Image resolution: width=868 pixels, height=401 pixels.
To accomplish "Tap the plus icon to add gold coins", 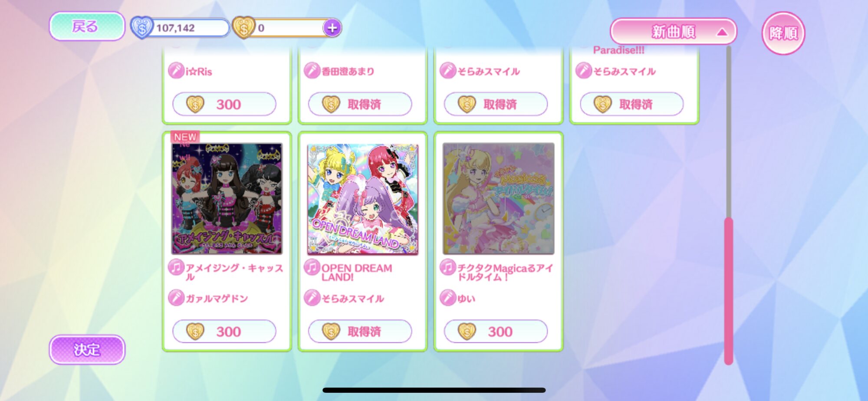I will pos(332,28).
